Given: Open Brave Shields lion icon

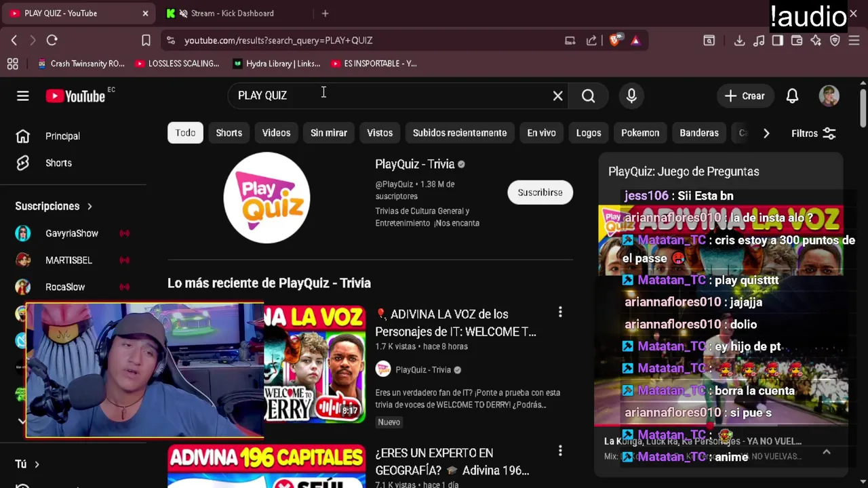Looking at the screenshot, I should 614,41.
